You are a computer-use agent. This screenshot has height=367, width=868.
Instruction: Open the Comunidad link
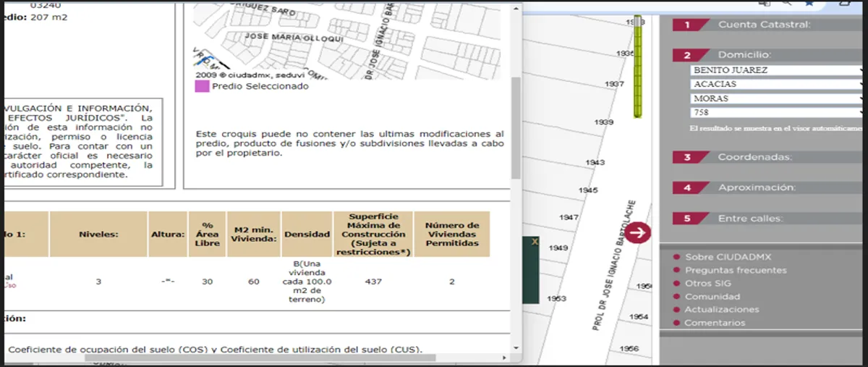(712, 296)
